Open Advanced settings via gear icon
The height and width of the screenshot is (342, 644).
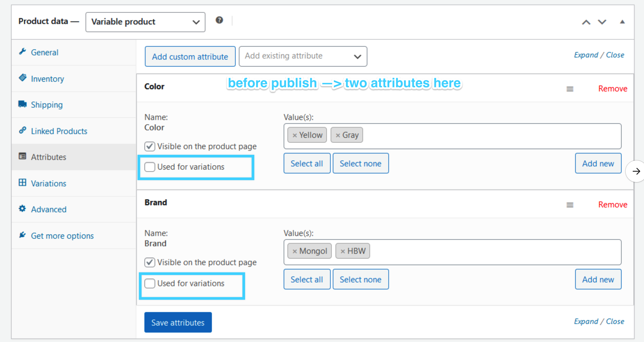pyautogui.click(x=22, y=209)
